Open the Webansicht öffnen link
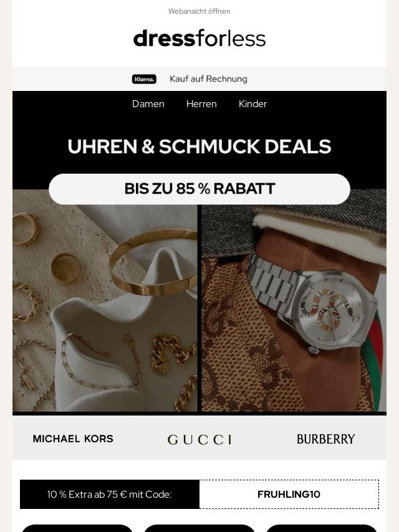This screenshot has width=399, height=532. coord(199,11)
